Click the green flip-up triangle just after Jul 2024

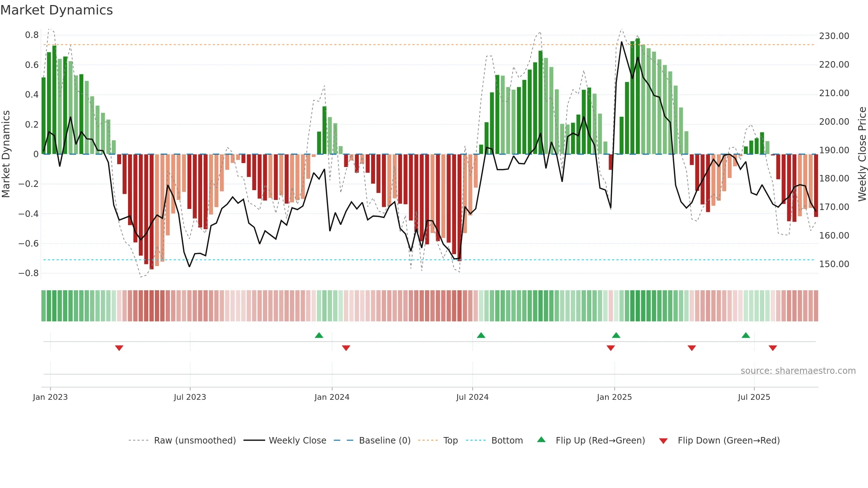481,335
